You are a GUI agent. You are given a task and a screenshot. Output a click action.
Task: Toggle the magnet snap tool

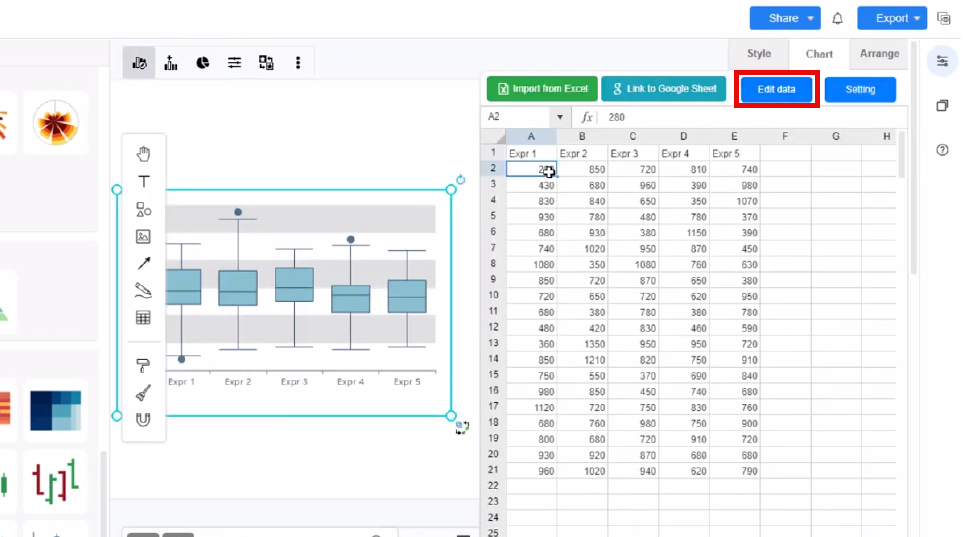click(143, 420)
